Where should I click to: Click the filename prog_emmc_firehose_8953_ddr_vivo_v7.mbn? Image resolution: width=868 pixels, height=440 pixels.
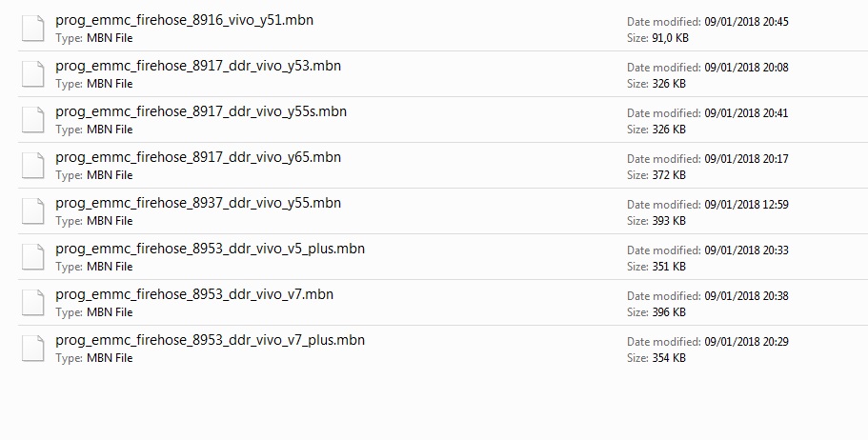[194, 294]
